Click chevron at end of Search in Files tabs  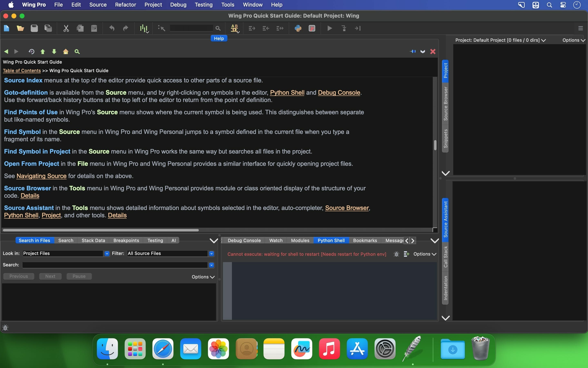click(x=214, y=241)
